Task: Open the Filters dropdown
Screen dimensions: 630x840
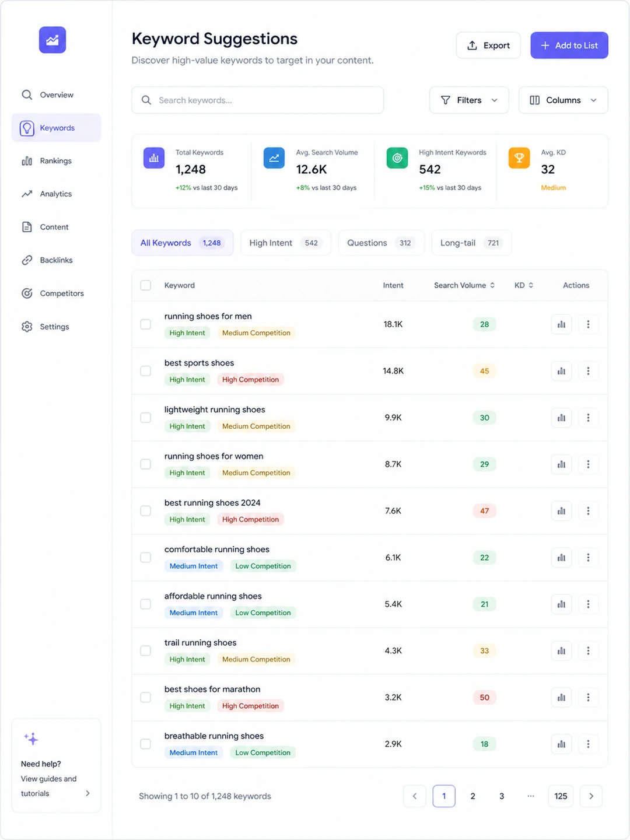Action: 469,100
